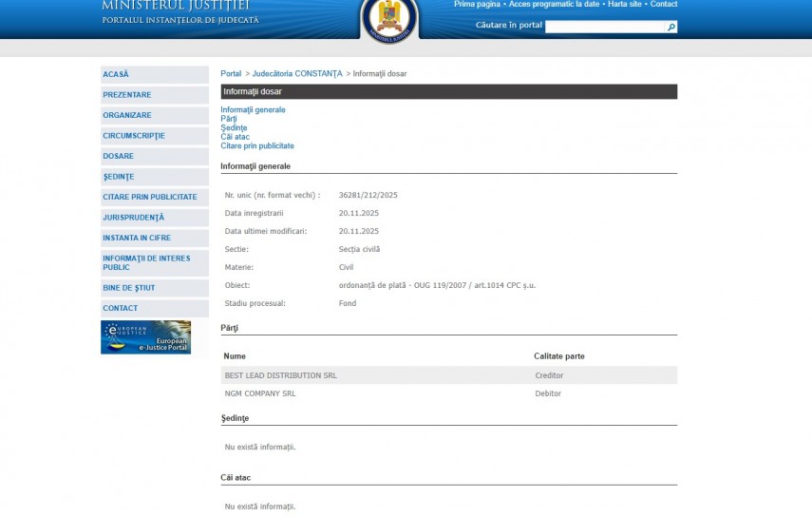The image size is (812, 517).
Task: Jump to 'Informaţii generale' anchor link
Action: point(253,110)
